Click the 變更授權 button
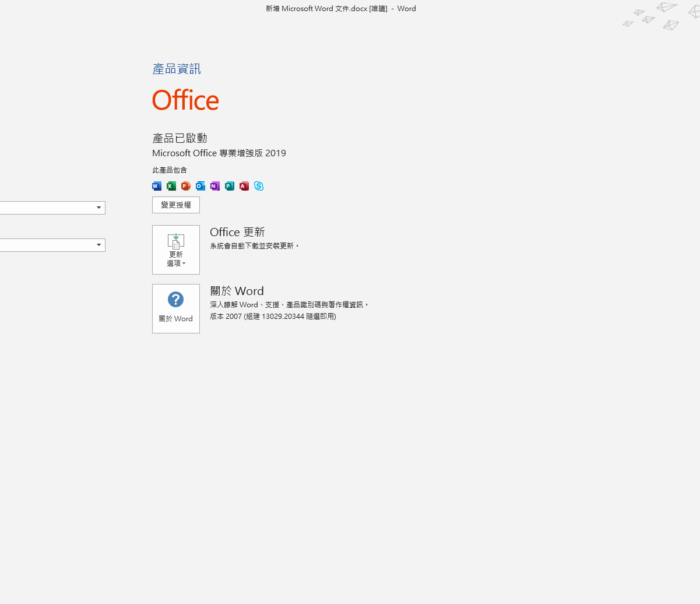Image resolution: width=700 pixels, height=604 pixels. pos(176,205)
